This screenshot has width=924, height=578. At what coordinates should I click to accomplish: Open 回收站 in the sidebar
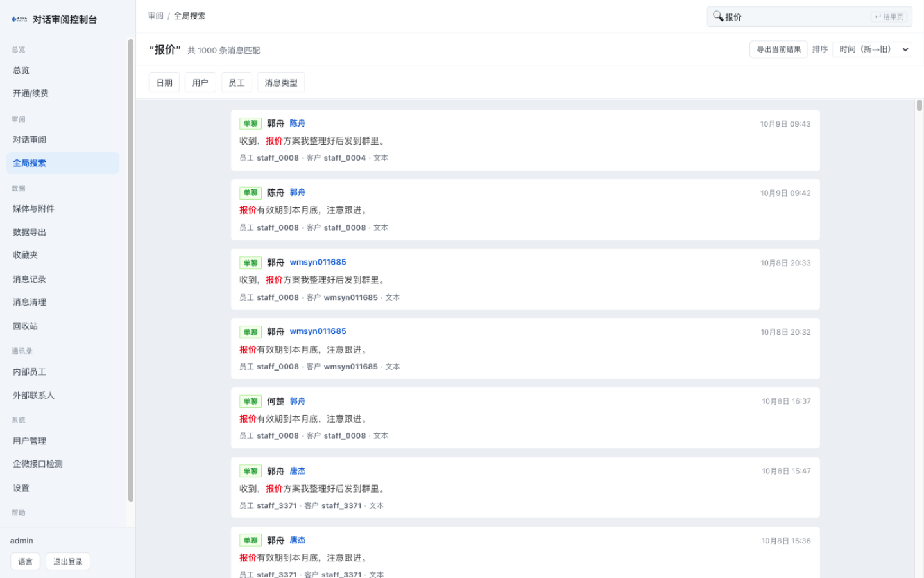pos(63,326)
